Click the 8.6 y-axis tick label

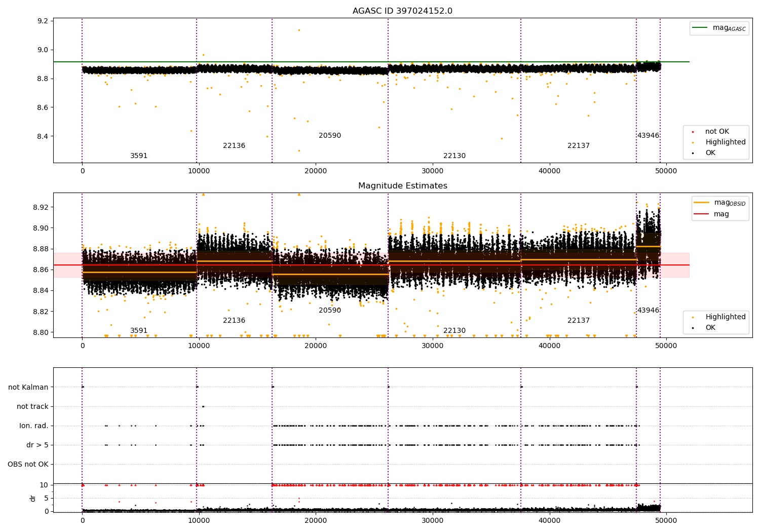[x=43, y=108]
